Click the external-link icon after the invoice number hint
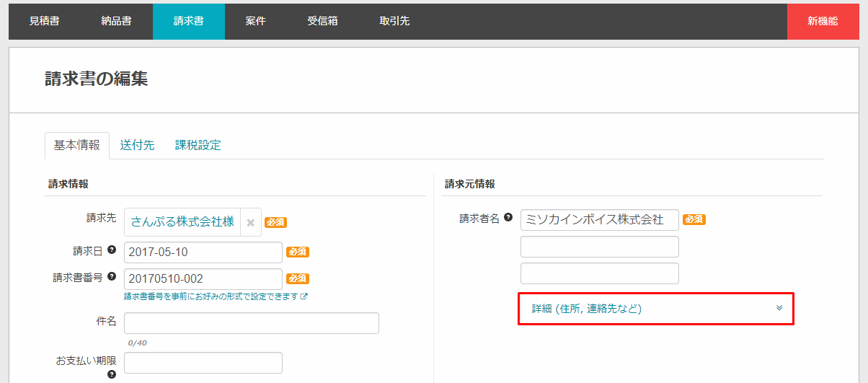This screenshot has height=383, width=868. coord(304,296)
